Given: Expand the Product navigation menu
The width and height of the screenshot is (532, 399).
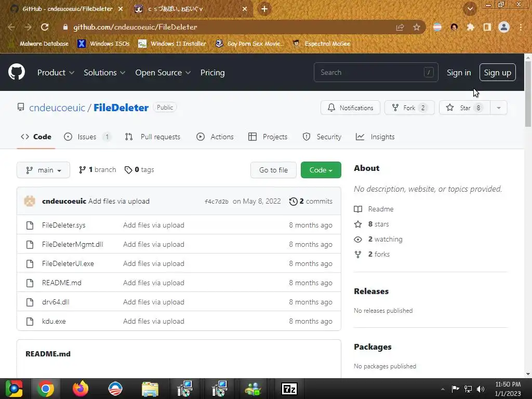Looking at the screenshot, I should click(x=56, y=73).
